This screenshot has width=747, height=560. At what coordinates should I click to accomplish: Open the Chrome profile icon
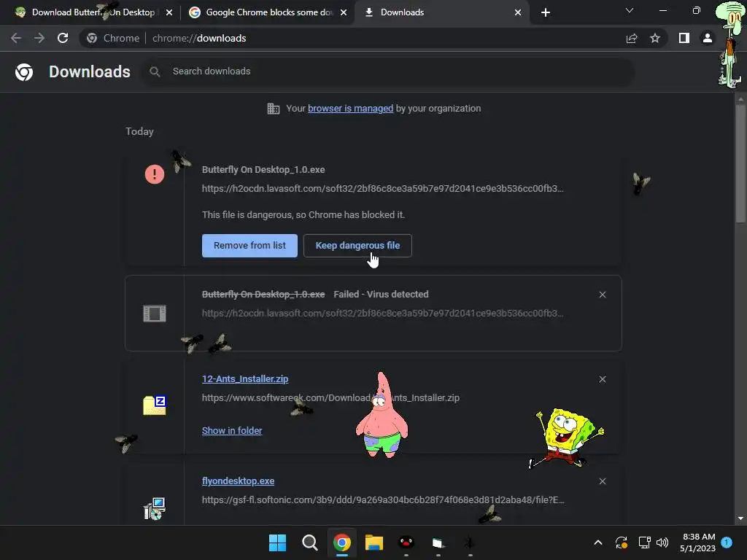(x=708, y=38)
